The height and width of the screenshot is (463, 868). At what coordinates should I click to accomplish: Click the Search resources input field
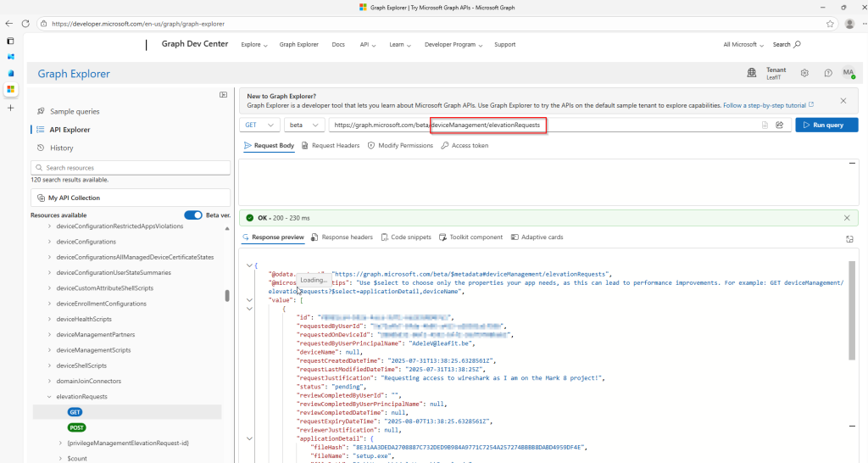tap(131, 168)
